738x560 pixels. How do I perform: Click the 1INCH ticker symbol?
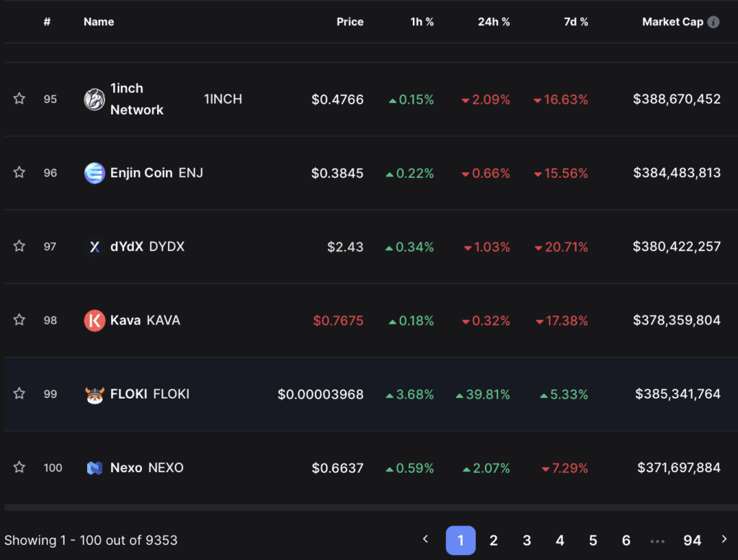223,99
